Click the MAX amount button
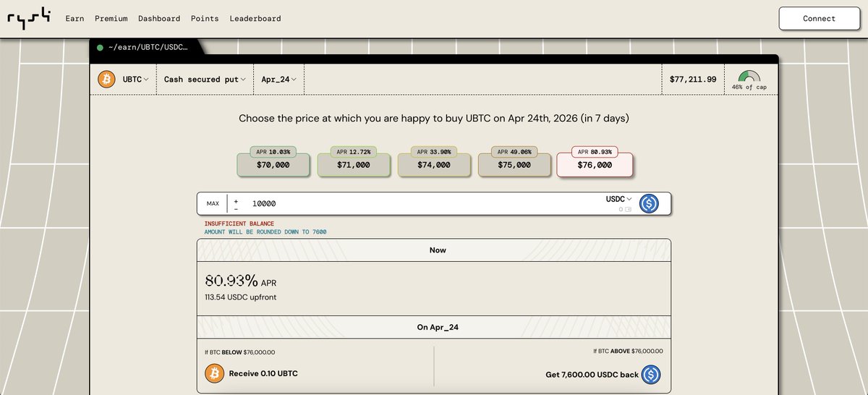The width and height of the screenshot is (868, 395). pyautogui.click(x=213, y=204)
